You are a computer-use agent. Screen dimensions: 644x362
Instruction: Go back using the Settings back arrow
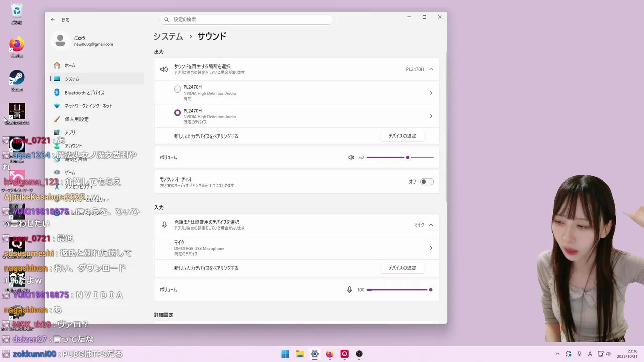click(53, 20)
